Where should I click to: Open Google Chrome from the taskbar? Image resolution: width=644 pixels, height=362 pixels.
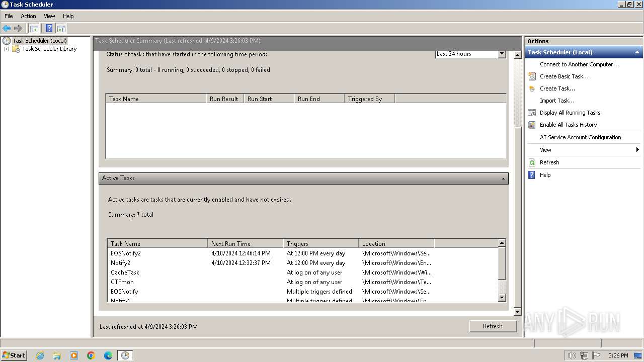tap(91, 355)
